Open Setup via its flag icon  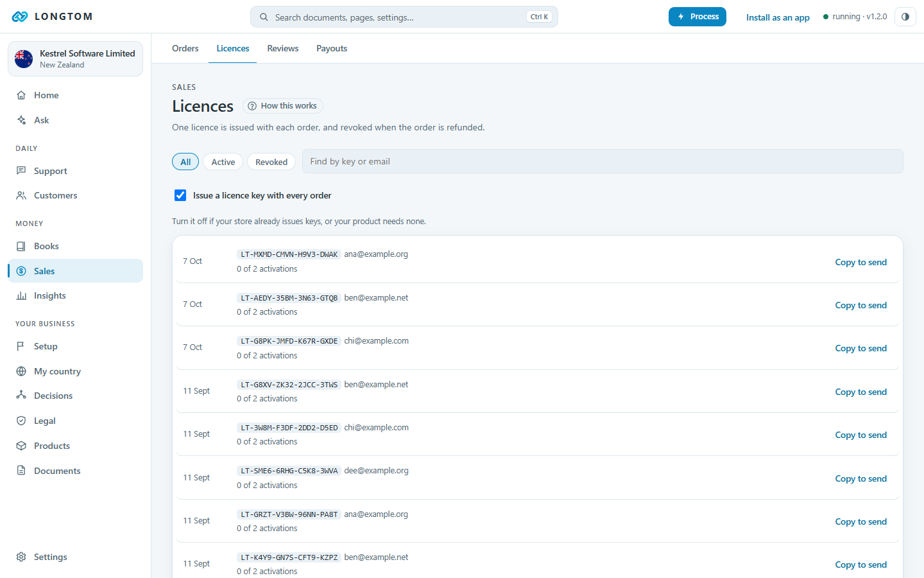pyautogui.click(x=21, y=346)
